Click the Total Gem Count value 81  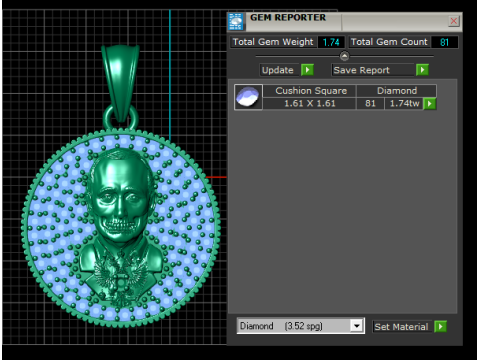point(444,42)
